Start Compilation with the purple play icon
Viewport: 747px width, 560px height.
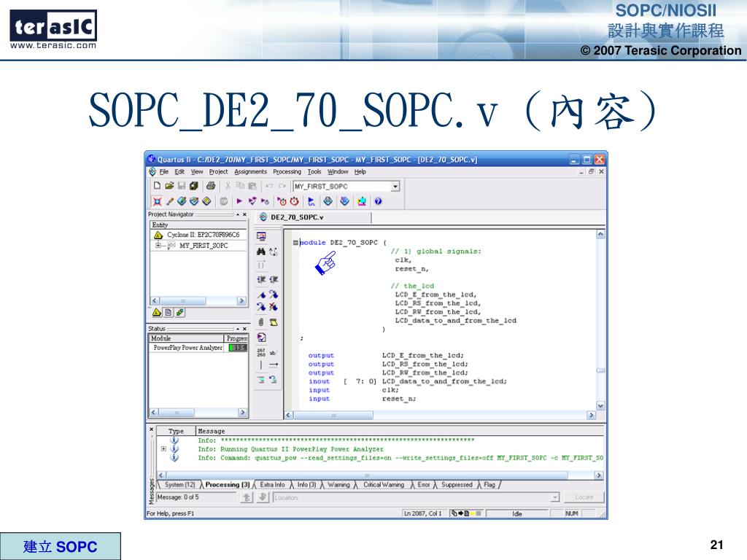239,201
